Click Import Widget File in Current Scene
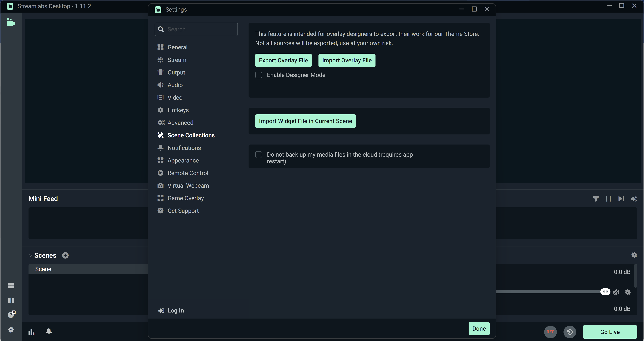 (x=305, y=121)
